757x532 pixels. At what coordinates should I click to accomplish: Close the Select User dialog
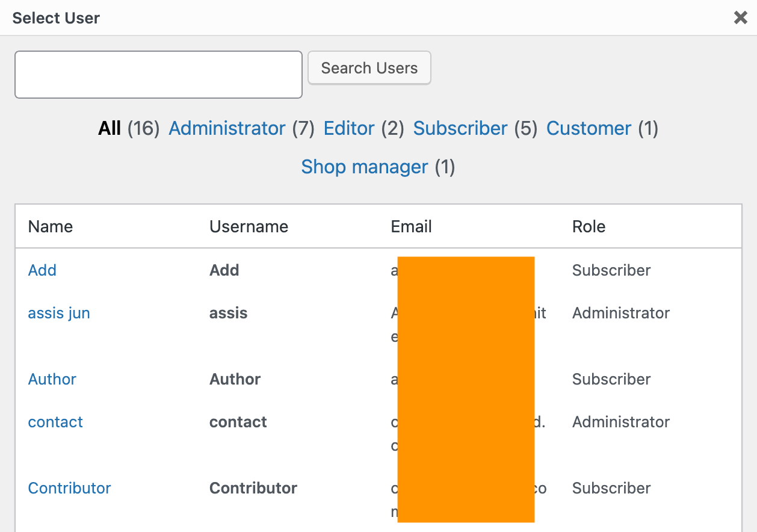[x=740, y=18]
